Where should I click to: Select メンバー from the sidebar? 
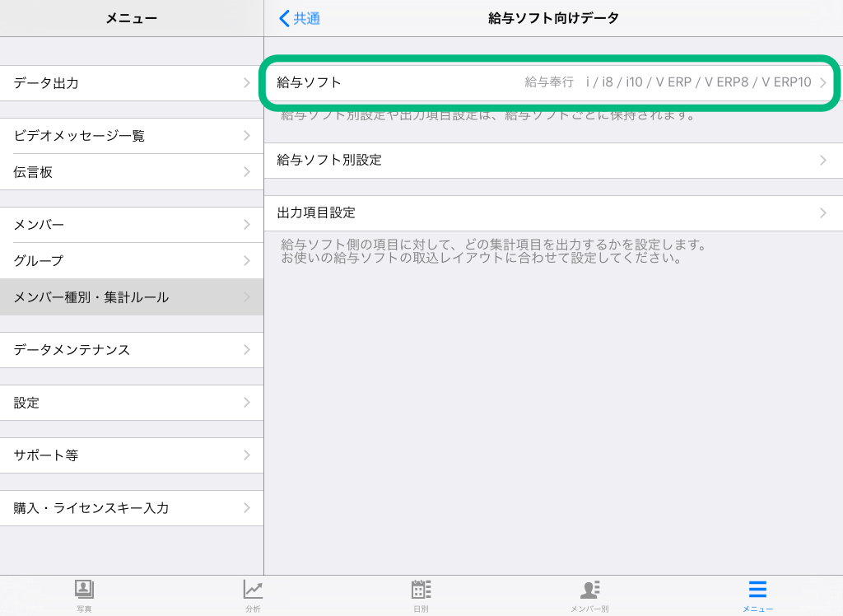132,225
